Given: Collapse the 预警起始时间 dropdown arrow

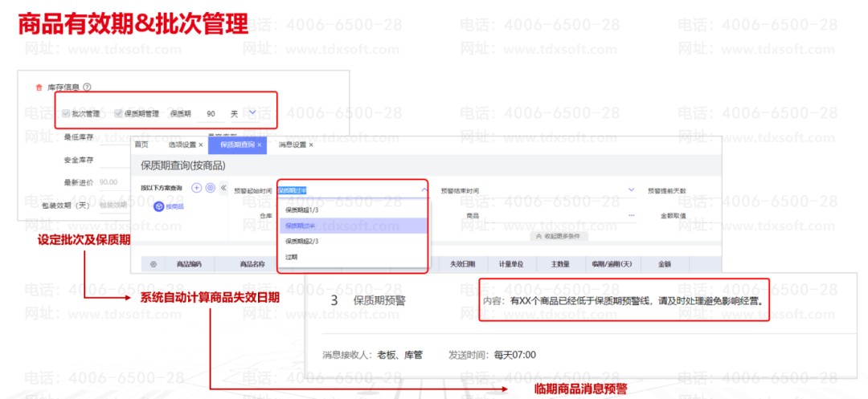Looking at the screenshot, I should pyautogui.click(x=424, y=189).
